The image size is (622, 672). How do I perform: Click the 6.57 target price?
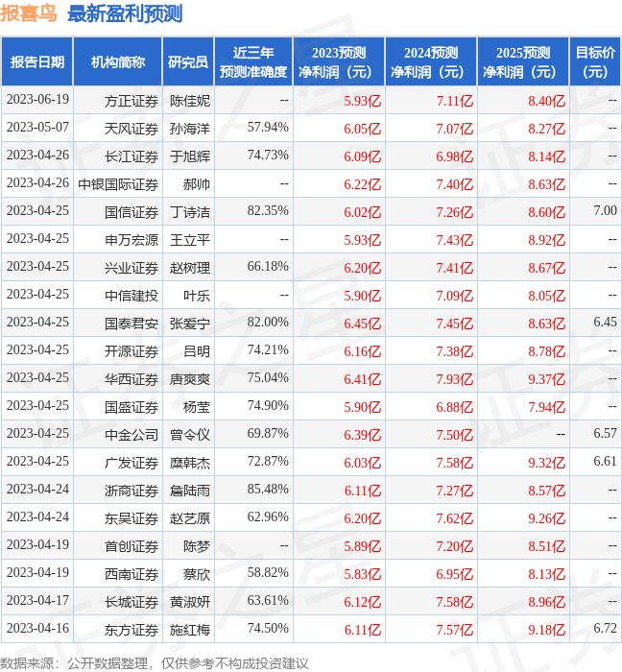(605, 433)
